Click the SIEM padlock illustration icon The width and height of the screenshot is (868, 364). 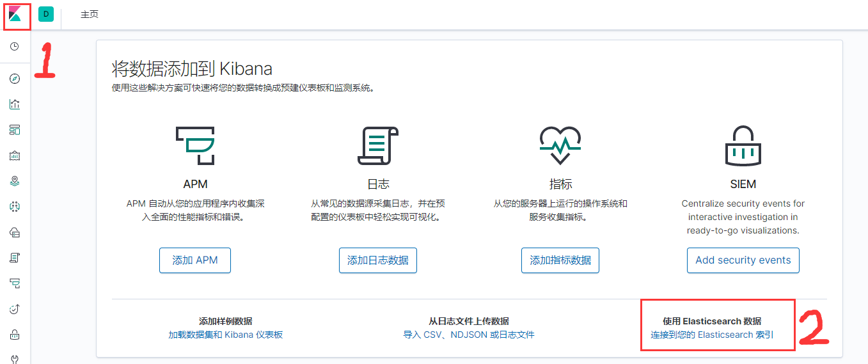pos(743,146)
